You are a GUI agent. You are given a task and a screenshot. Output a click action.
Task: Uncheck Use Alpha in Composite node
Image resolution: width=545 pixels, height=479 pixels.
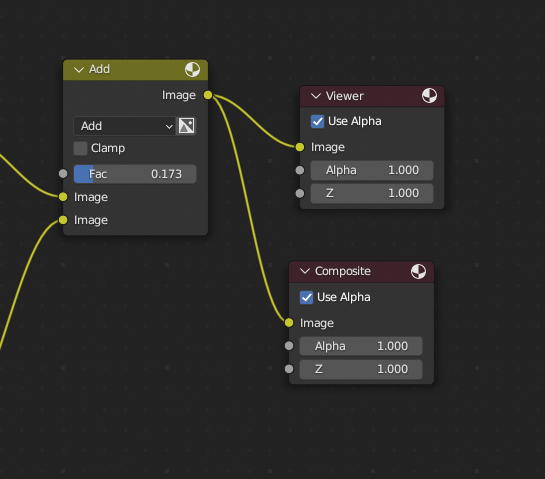[x=306, y=298]
